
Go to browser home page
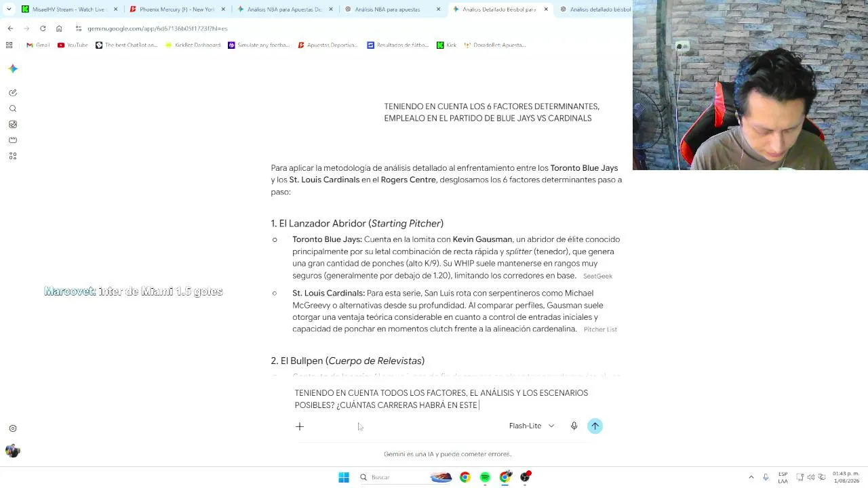pyautogui.click(x=59, y=28)
